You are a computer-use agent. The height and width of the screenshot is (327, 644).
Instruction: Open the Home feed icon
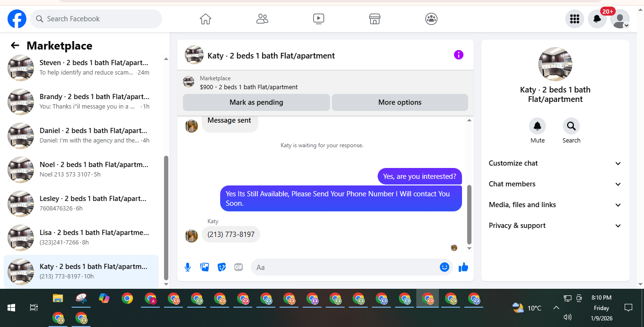click(x=206, y=19)
